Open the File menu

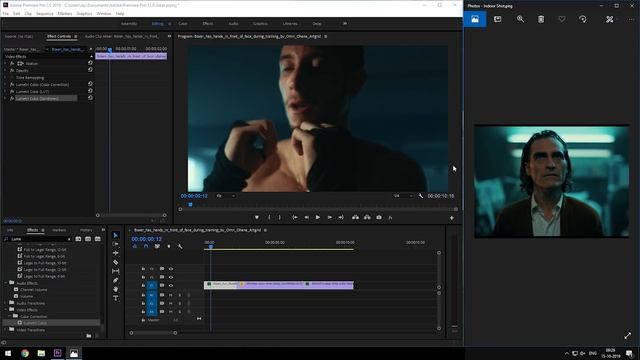coord(6,13)
